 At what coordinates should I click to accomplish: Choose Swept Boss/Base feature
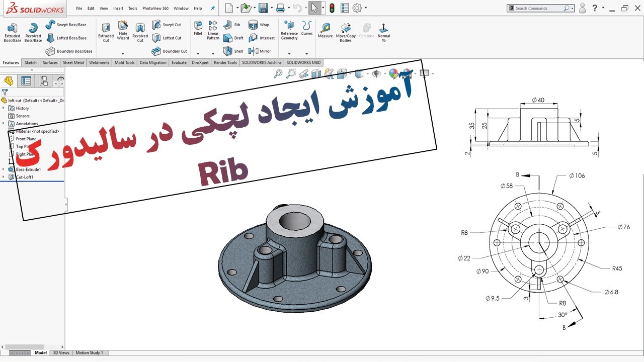(x=66, y=25)
